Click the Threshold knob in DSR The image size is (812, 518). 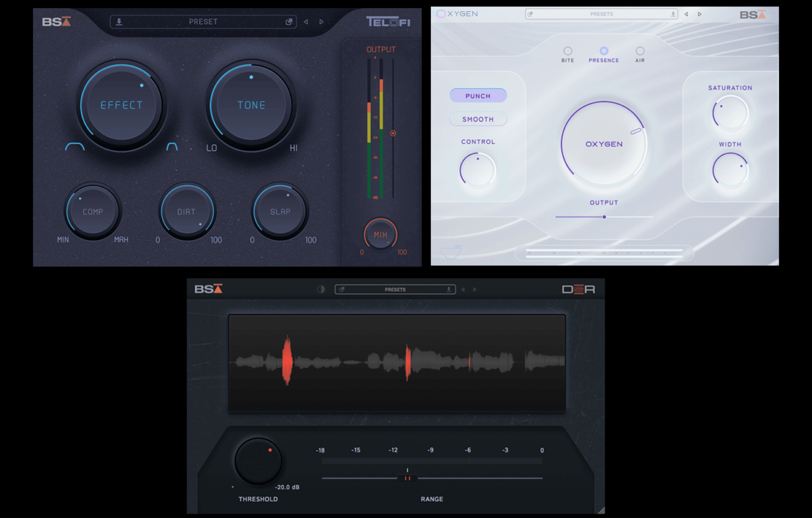coord(258,461)
